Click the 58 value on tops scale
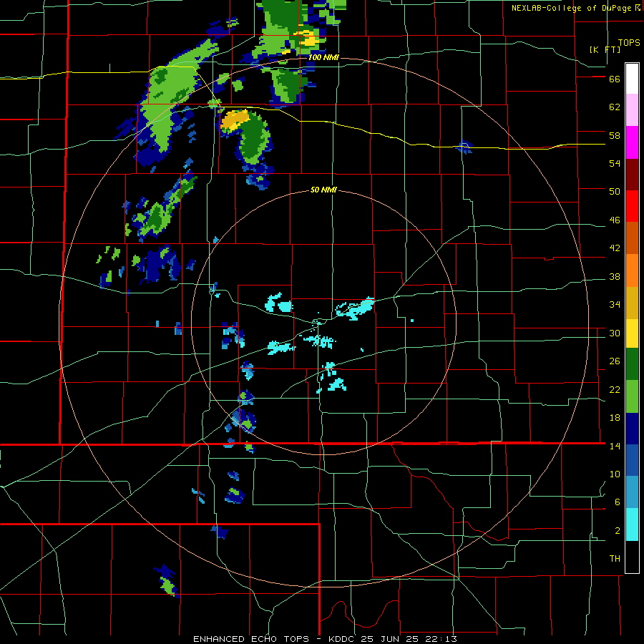Screen dimensions: 644x644 615,135
